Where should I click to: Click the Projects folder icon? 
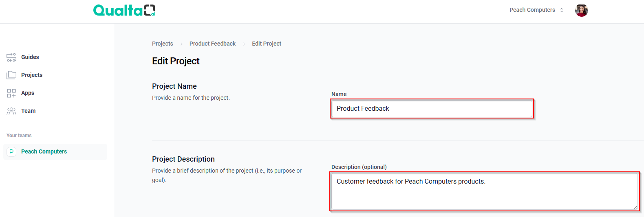11,75
